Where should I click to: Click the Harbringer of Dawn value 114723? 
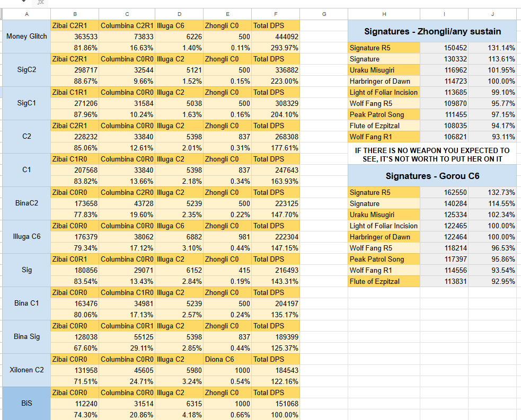[x=444, y=82]
